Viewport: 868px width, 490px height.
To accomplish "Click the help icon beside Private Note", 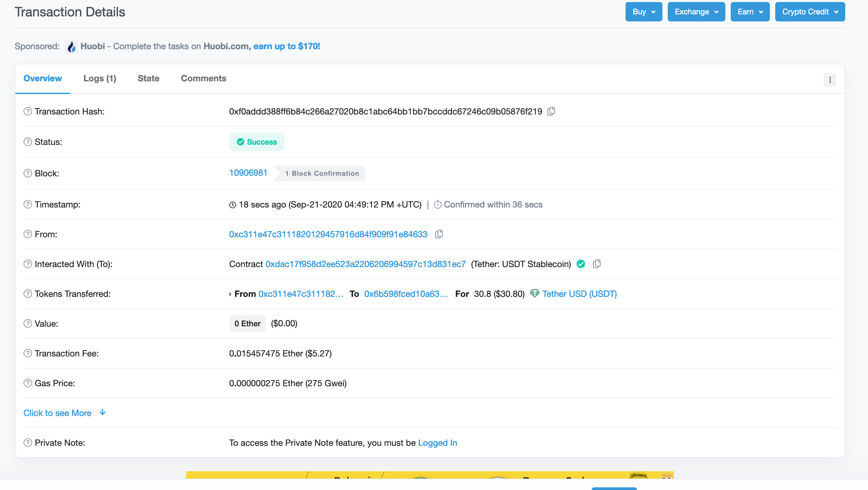I will [x=28, y=443].
